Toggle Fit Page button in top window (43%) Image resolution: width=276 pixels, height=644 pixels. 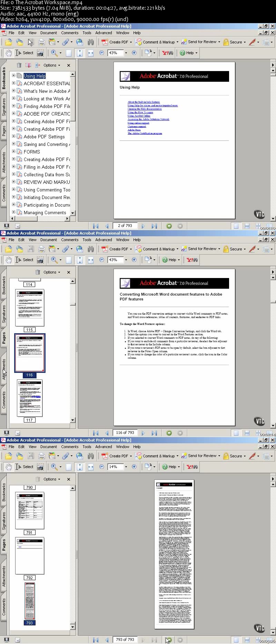coord(80,53)
